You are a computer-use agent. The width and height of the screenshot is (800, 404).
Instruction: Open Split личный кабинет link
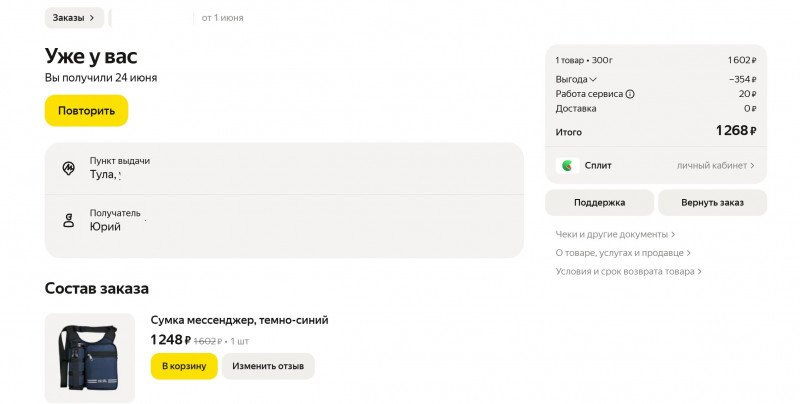tap(715, 165)
